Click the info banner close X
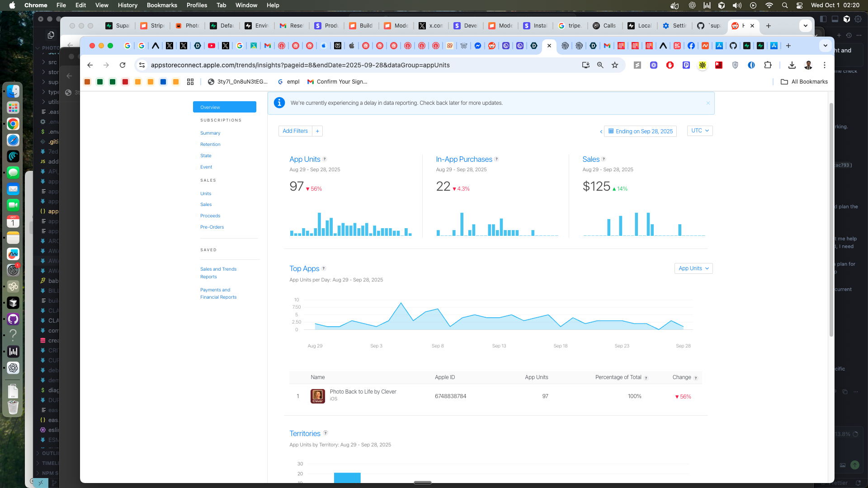 tap(708, 103)
